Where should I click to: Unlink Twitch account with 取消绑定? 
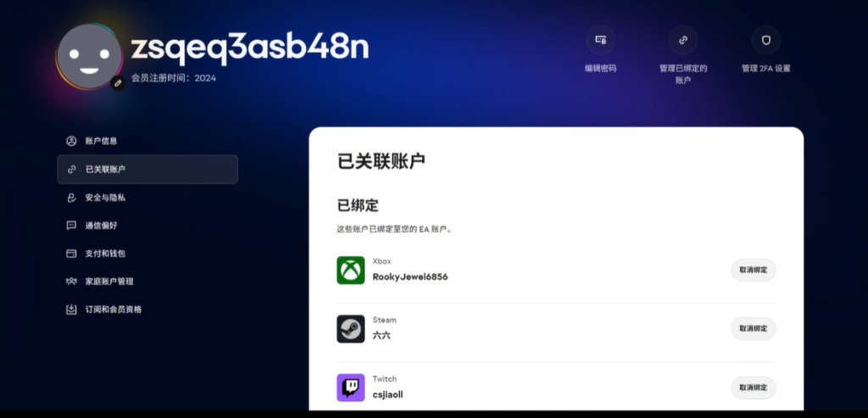(x=753, y=387)
